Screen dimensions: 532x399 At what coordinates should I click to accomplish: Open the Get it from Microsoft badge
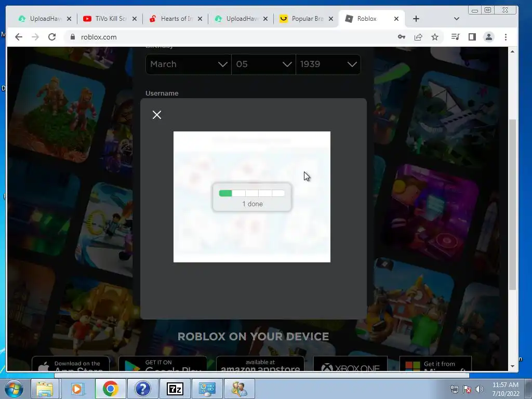(436, 364)
